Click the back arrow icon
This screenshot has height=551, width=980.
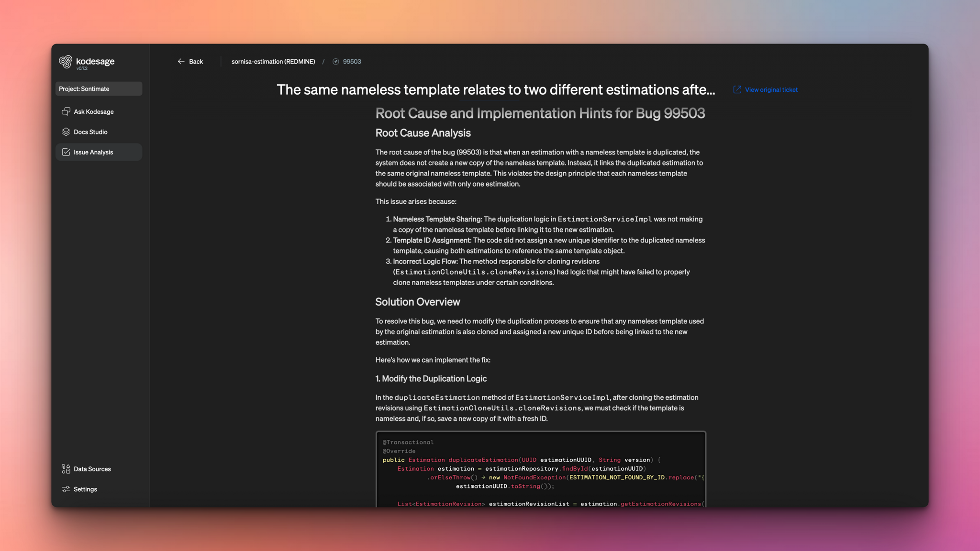181,61
